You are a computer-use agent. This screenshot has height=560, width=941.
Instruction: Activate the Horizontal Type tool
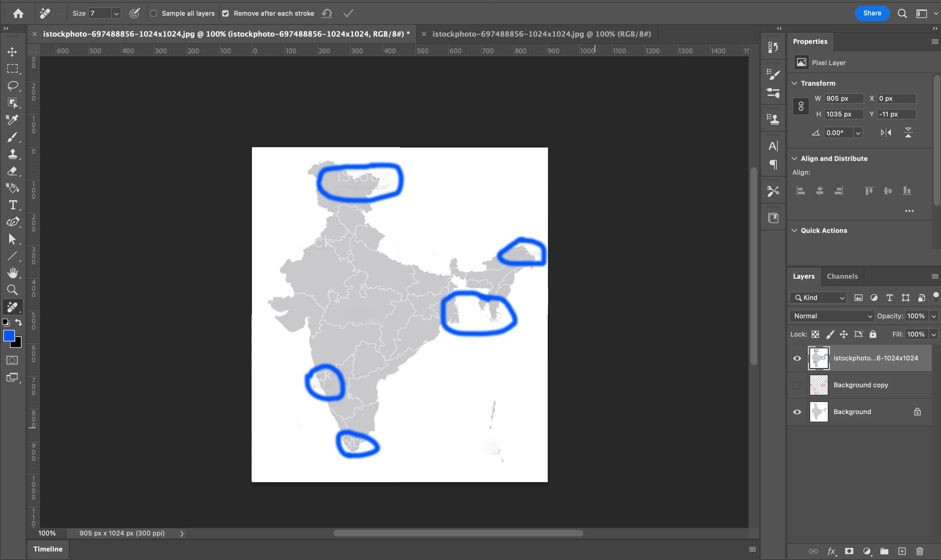[x=12, y=205]
